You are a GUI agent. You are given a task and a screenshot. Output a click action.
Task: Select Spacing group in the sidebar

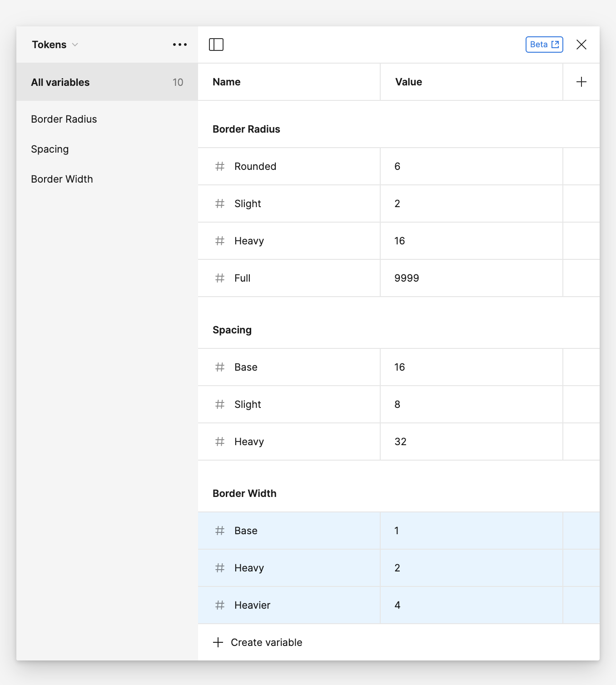[50, 149]
